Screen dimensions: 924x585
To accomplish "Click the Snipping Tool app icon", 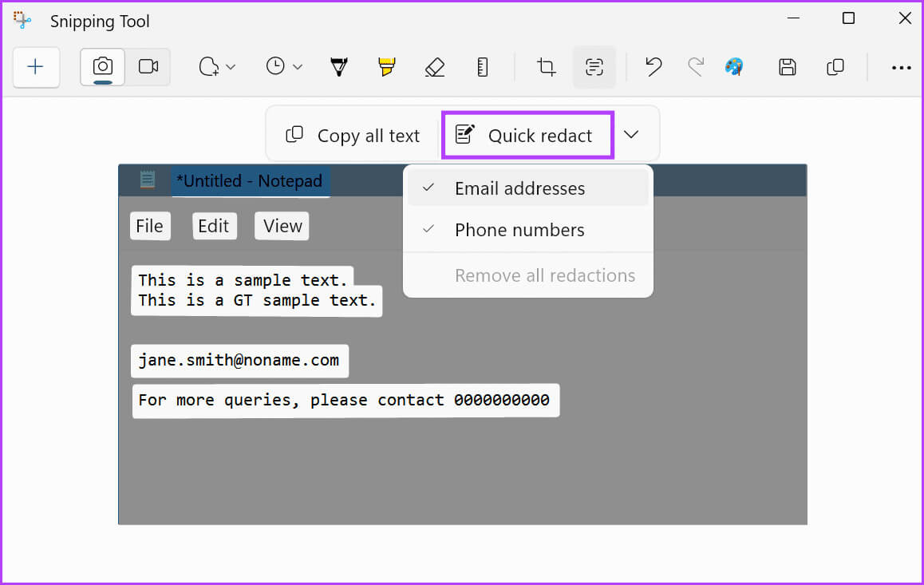I will [23, 21].
